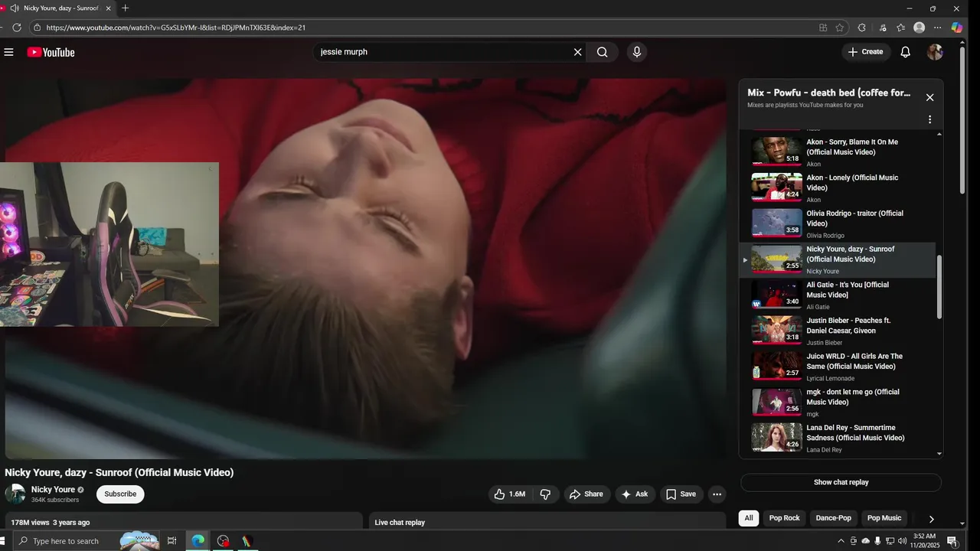Open the Windows notification center

(x=952, y=541)
